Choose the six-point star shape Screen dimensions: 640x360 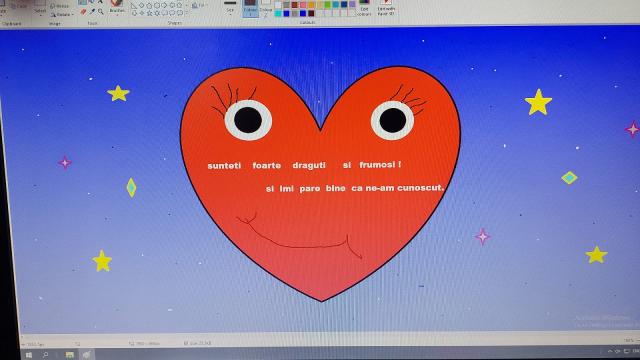pyautogui.click(x=157, y=13)
